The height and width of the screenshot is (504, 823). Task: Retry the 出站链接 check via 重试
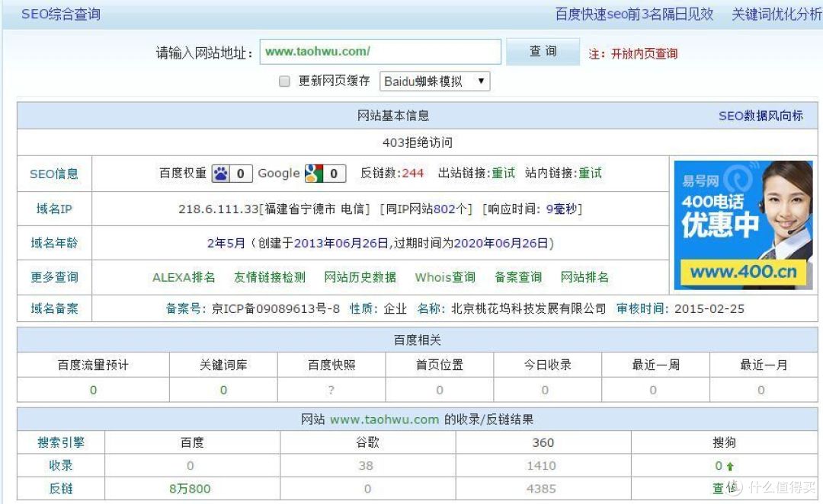pyautogui.click(x=504, y=173)
